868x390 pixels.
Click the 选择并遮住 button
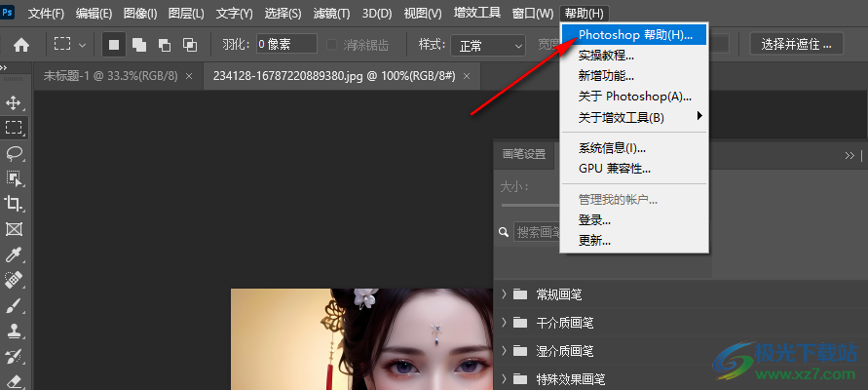coord(797,44)
